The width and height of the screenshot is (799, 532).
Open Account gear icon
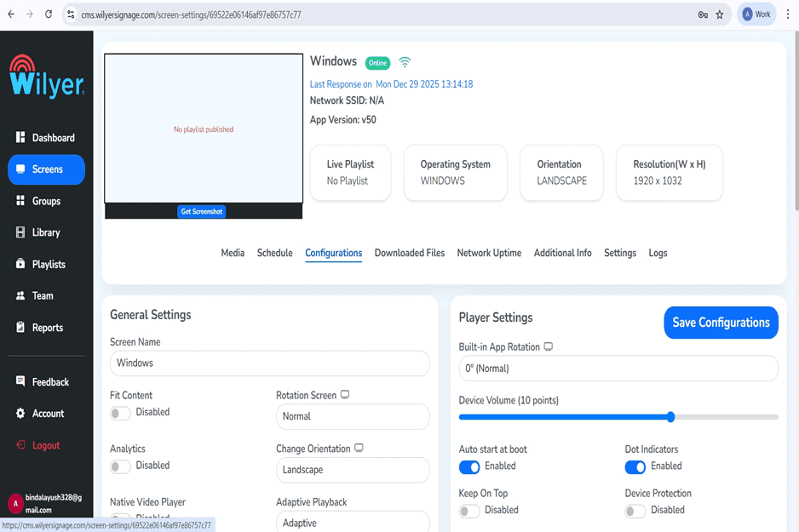tap(20, 413)
